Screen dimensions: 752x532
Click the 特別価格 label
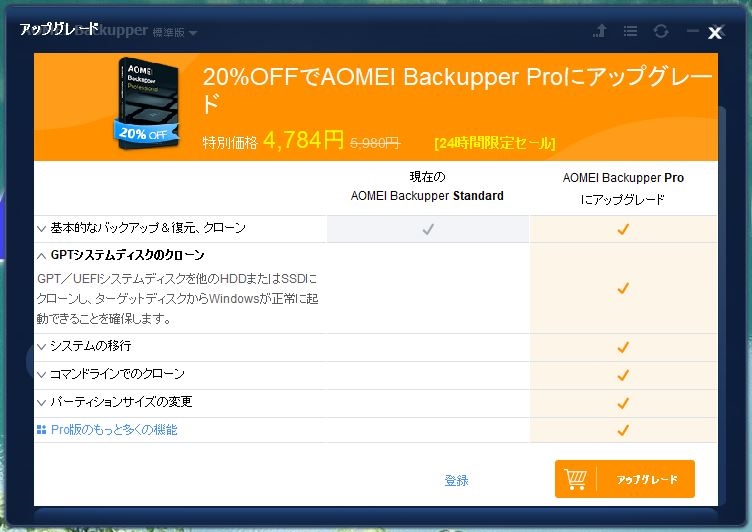230,142
